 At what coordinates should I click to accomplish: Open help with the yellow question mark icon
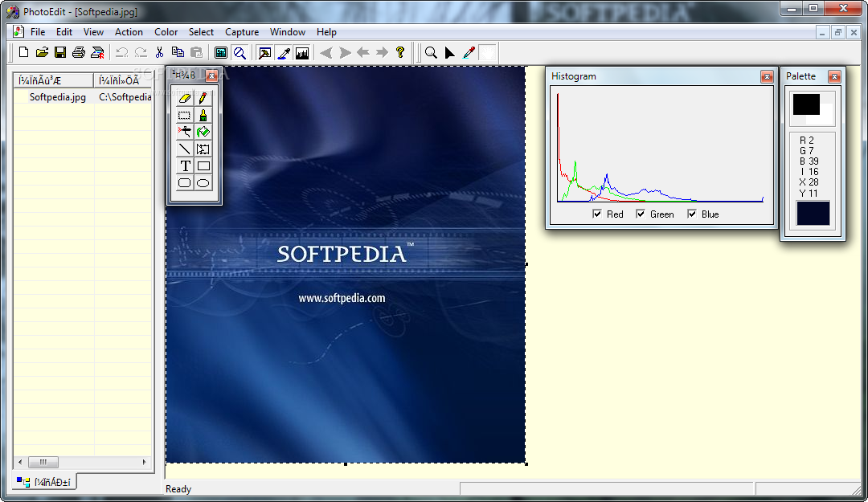pyautogui.click(x=400, y=52)
